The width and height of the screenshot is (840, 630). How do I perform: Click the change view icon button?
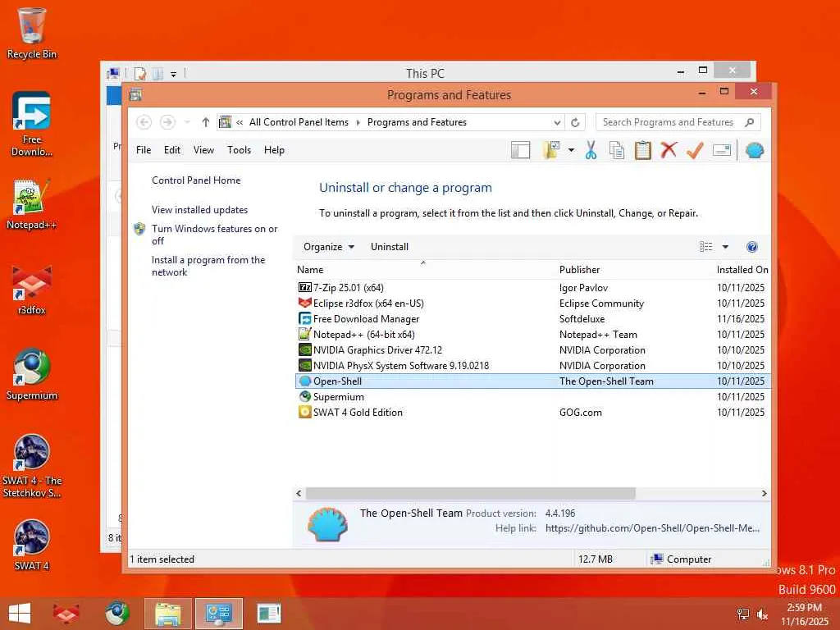coord(706,247)
